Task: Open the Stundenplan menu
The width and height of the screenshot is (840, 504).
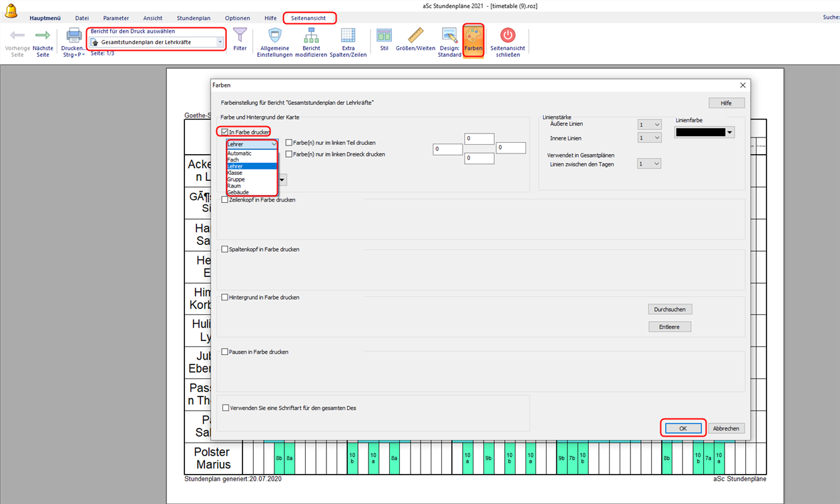Action: click(x=194, y=18)
